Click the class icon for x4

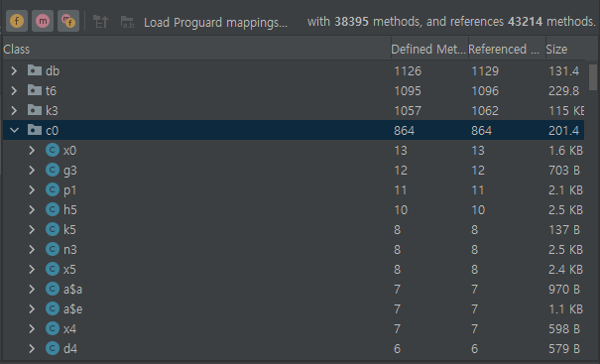coord(53,328)
